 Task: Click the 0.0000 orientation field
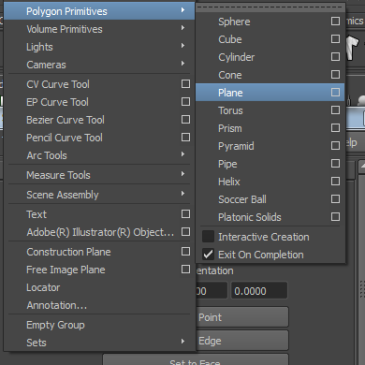pos(259,291)
